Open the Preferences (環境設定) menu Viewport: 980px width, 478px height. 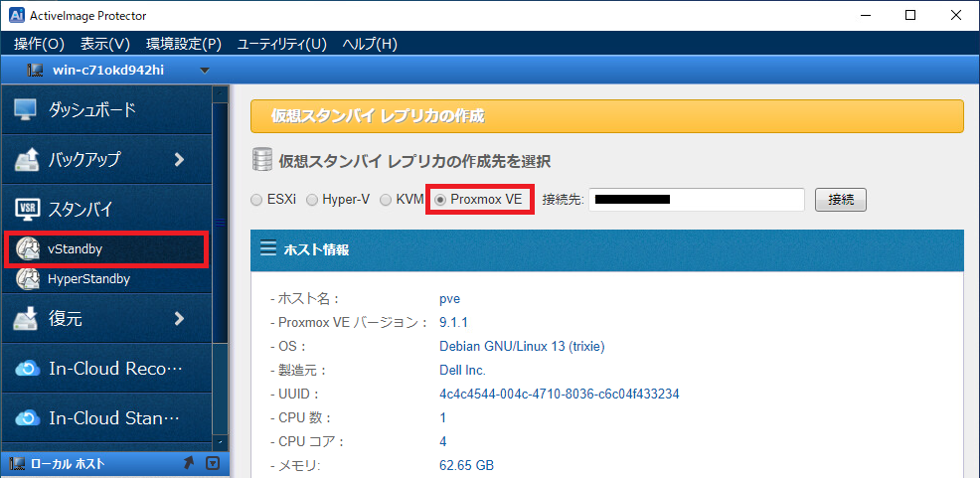pyautogui.click(x=183, y=44)
